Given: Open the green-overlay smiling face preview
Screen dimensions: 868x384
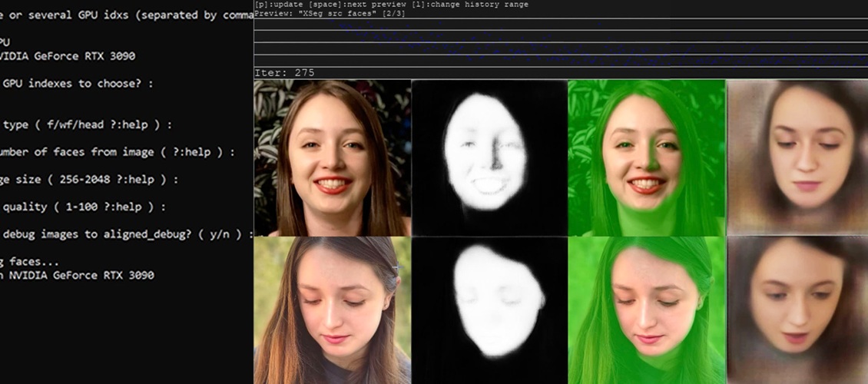Looking at the screenshot, I should tap(646, 157).
